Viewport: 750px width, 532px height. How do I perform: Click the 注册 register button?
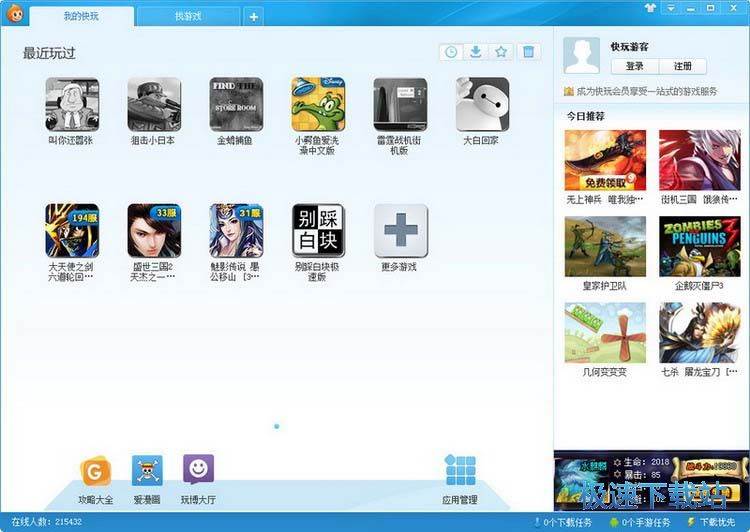coord(682,67)
